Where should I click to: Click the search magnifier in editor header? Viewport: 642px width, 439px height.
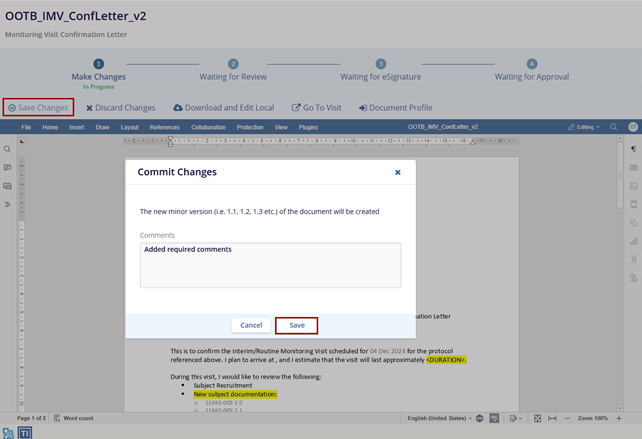click(614, 127)
